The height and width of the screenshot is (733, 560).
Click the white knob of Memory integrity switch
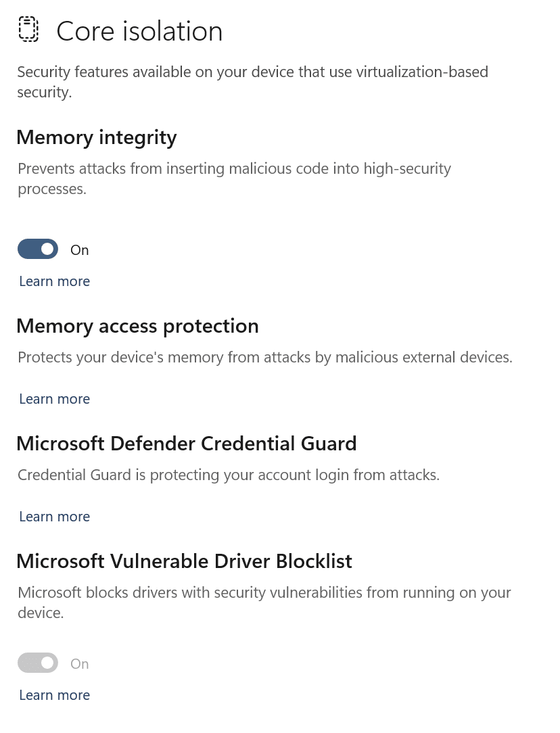click(47, 249)
